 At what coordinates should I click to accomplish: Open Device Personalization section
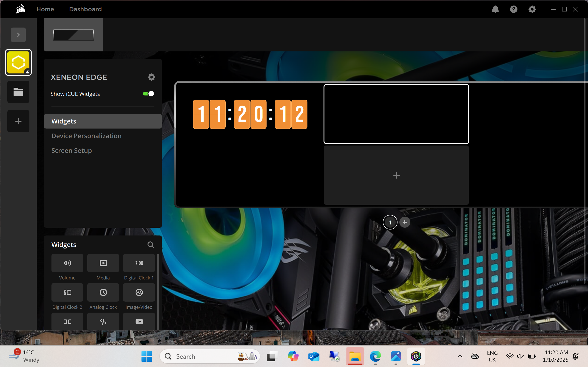[x=86, y=136]
